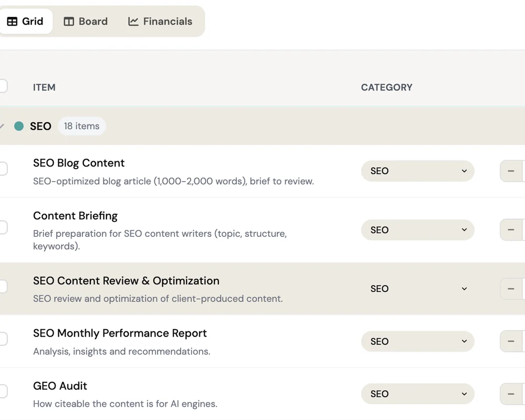Click minus button on SEO Blog Content row
525x420 pixels.
click(x=511, y=171)
